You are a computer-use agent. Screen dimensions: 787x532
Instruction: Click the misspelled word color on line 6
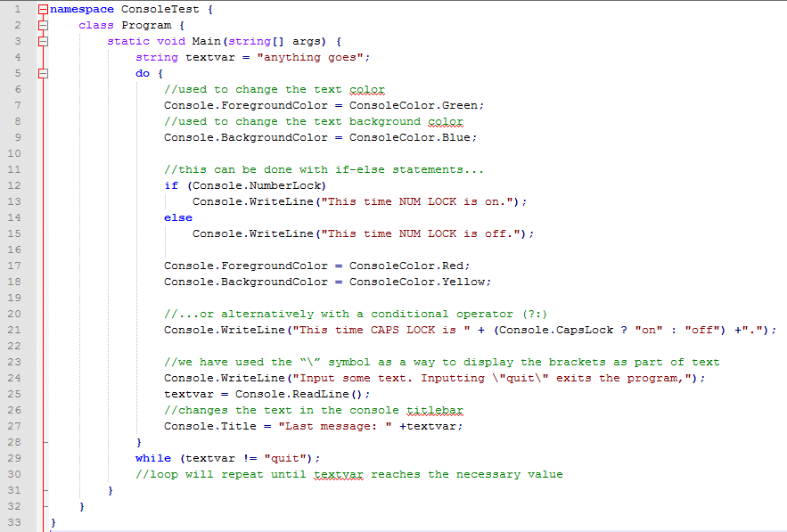367,90
